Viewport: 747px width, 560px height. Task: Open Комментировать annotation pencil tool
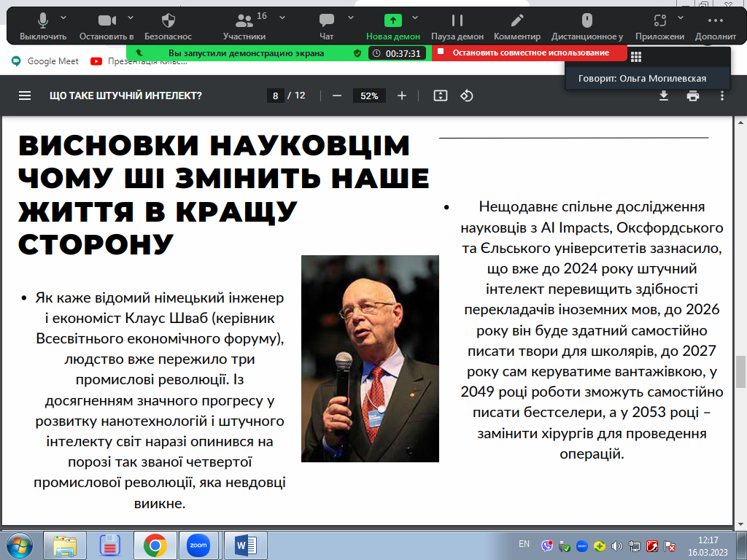[517, 26]
